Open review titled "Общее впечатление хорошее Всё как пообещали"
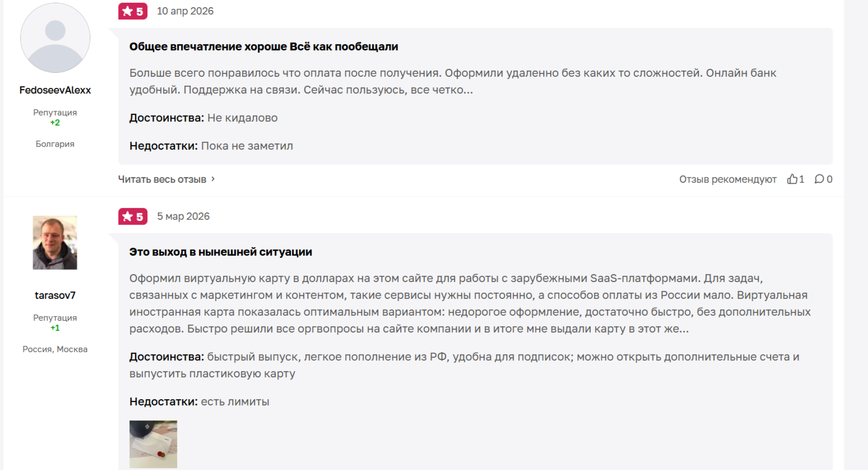 pyautogui.click(x=263, y=47)
